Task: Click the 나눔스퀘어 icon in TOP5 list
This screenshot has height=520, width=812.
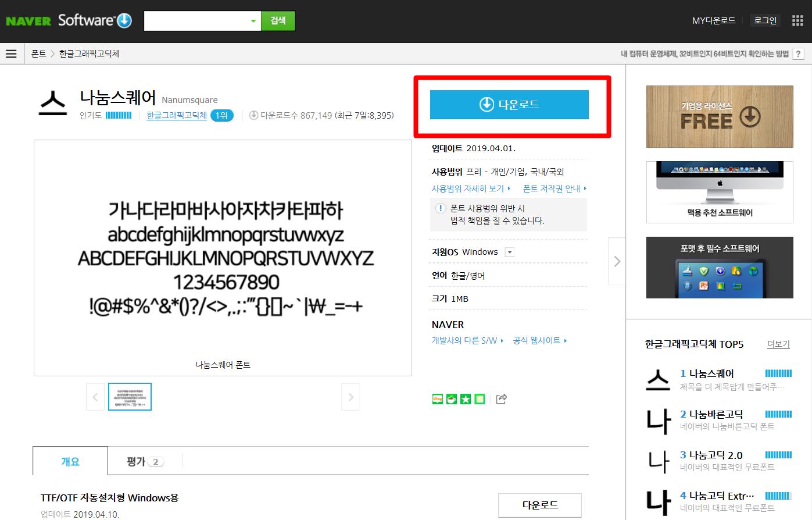Action: 659,380
